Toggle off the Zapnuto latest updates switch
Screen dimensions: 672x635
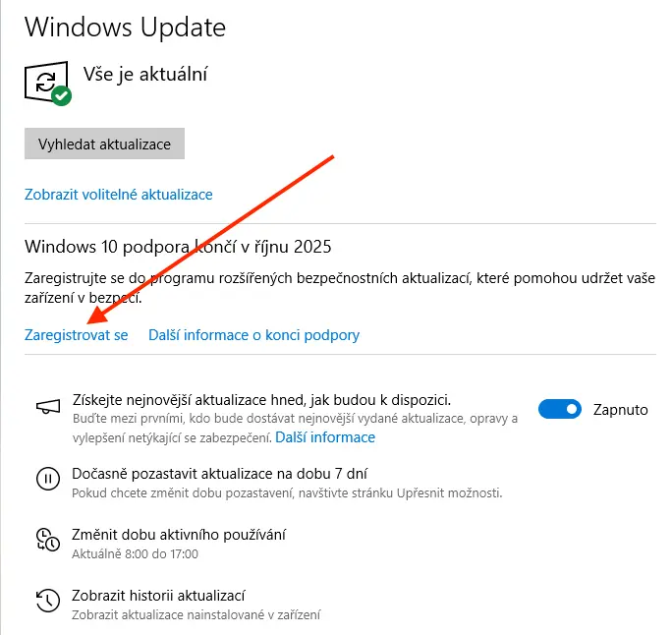pos(560,409)
